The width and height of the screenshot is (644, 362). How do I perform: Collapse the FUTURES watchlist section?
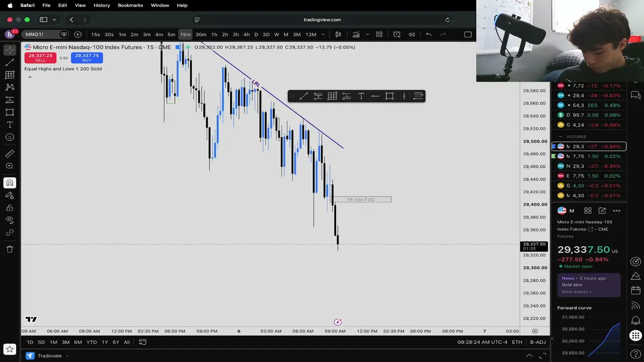click(x=561, y=137)
